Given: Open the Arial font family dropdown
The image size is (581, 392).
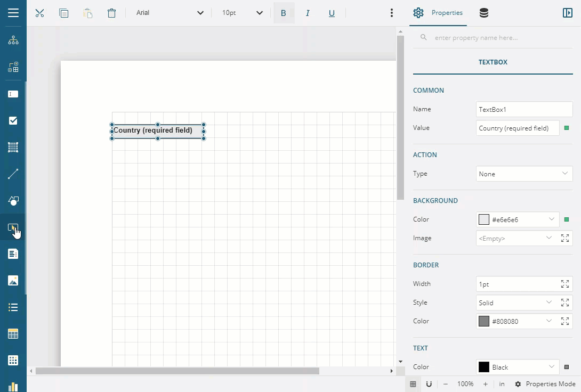Looking at the screenshot, I should pos(170,13).
